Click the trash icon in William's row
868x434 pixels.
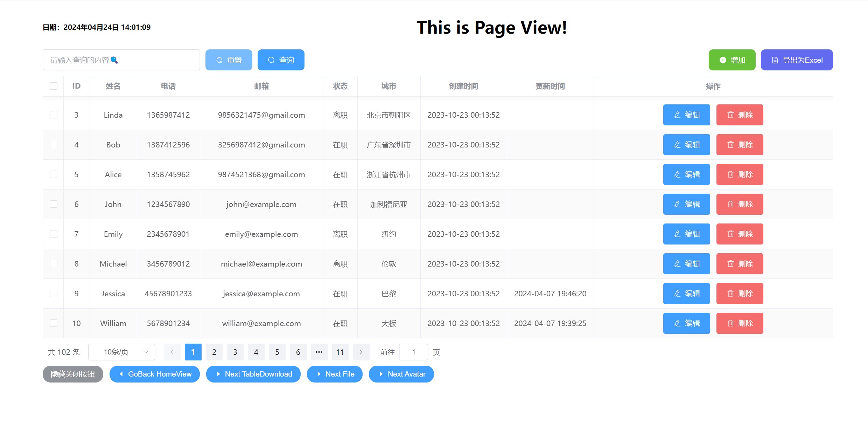[x=730, y=323]
